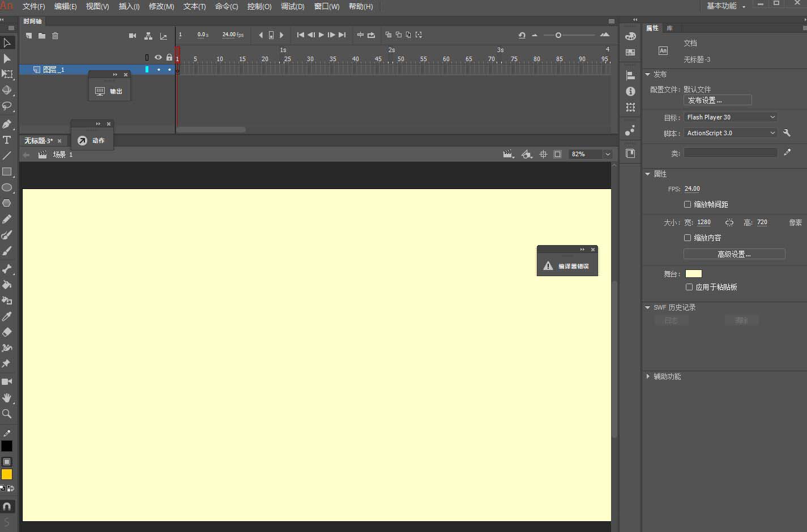Check the 缩放内容 checkbox
This screenshot has width=807, height=532.
coord(688,238)
